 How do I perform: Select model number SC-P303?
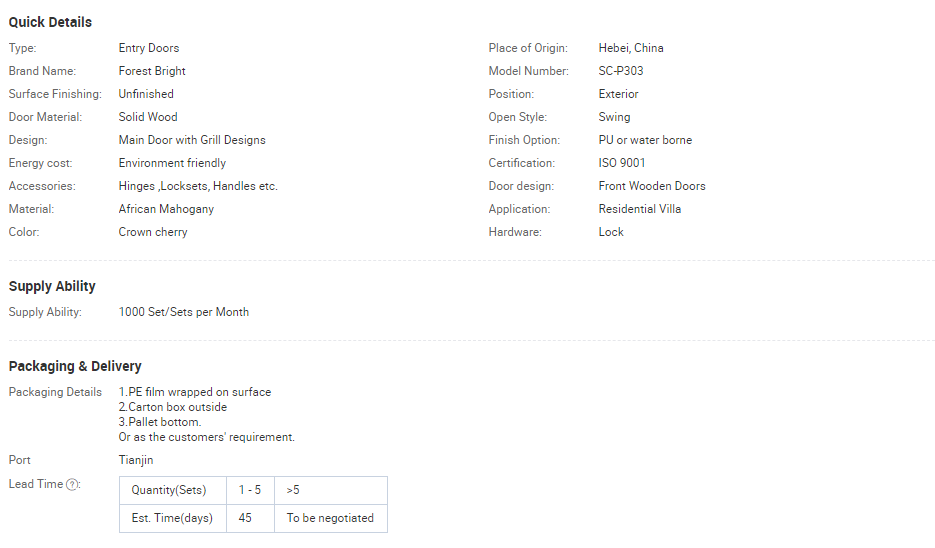coord(621,71)
